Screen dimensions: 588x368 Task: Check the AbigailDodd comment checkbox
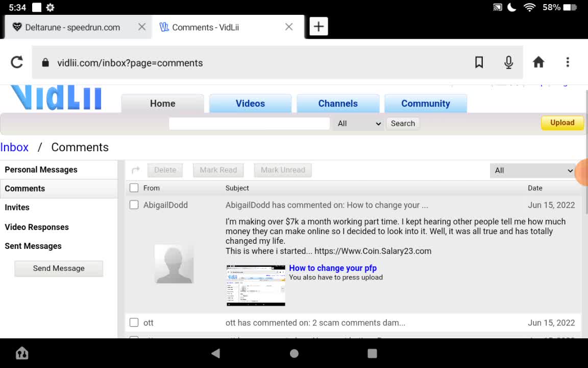134,204
